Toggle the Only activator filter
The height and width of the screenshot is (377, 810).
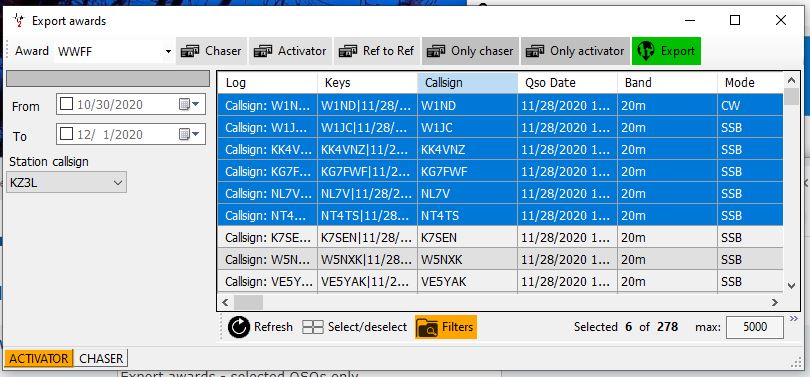point(575,51)
